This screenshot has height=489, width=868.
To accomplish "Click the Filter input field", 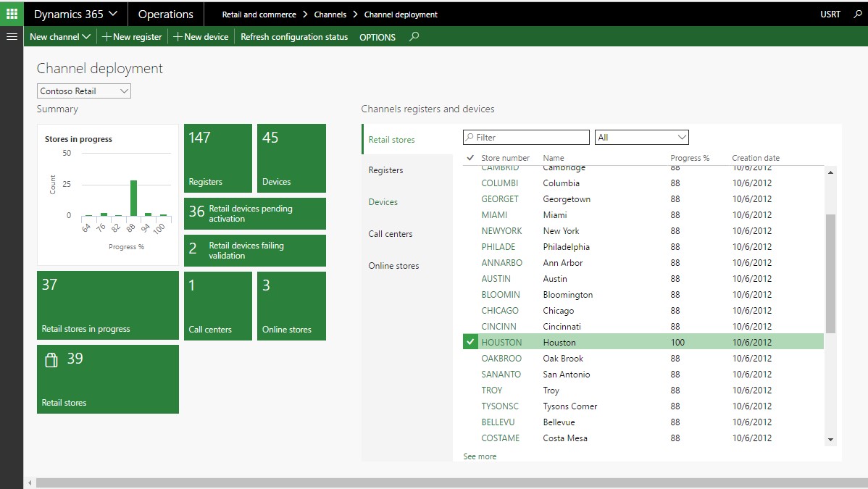I will click(x=526, y=138).
